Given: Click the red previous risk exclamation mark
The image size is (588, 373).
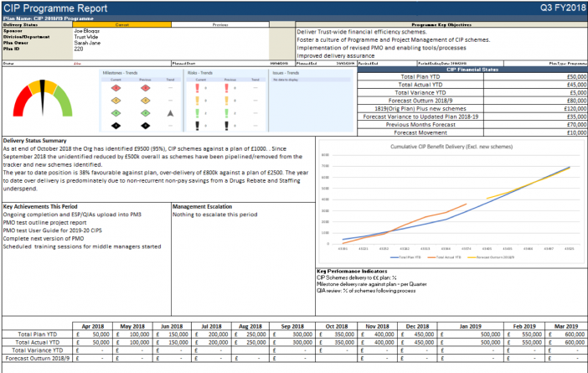Looking at the screenshot, I should 226,88.
